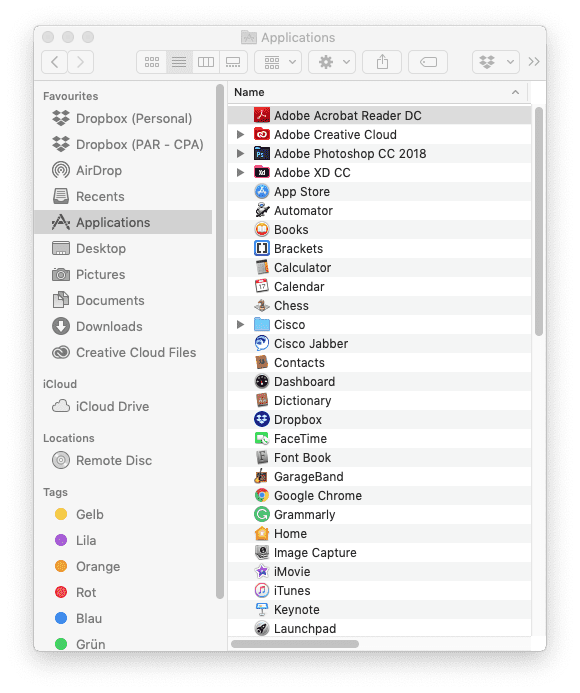Open Downloads from the sidebar

pyautogui.click(x=123, y=327)
